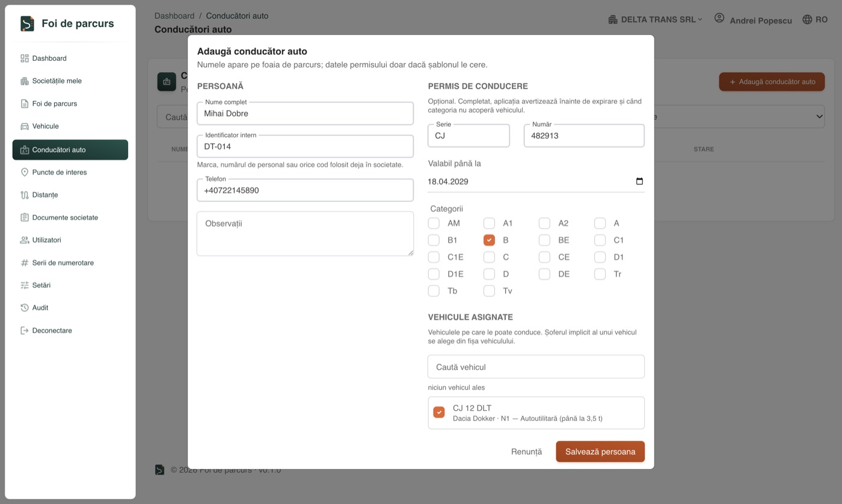842x504 pixels.
Task: Click the user profile icon for Andrei Popescu
Action: pyautogui.click(x=719, y=18)
